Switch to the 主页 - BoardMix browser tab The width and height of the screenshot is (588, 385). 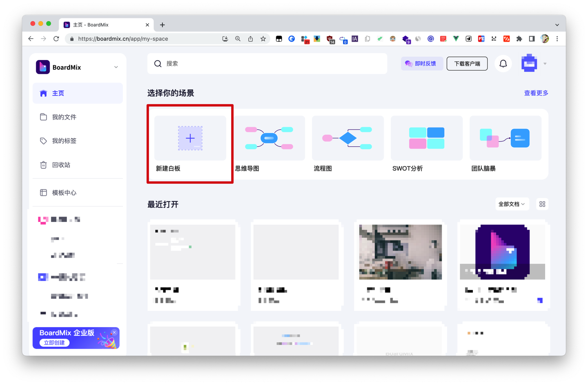pos(101,24)
